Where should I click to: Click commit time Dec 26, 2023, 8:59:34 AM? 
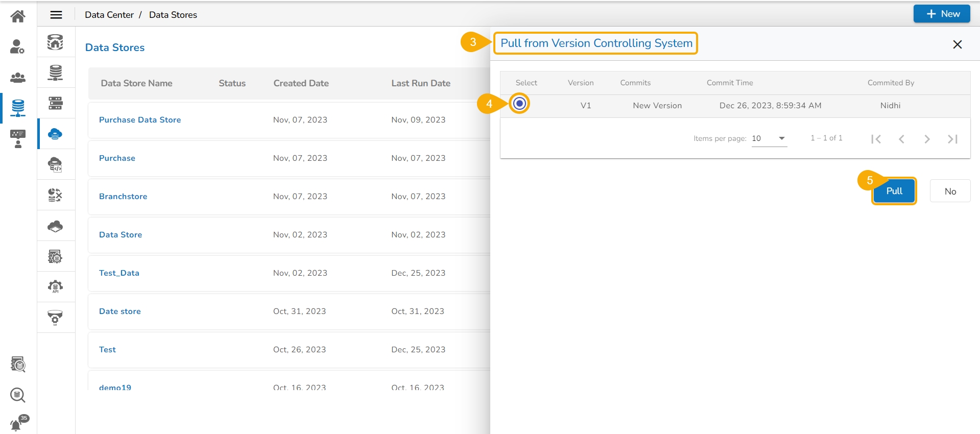(771, 106)
